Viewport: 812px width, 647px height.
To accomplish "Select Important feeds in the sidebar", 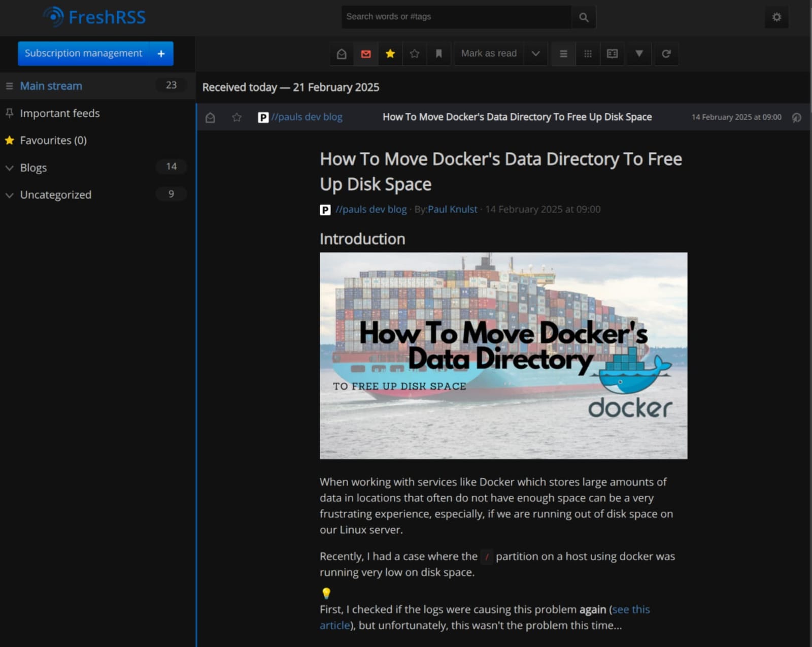I will tap(60, 113).
